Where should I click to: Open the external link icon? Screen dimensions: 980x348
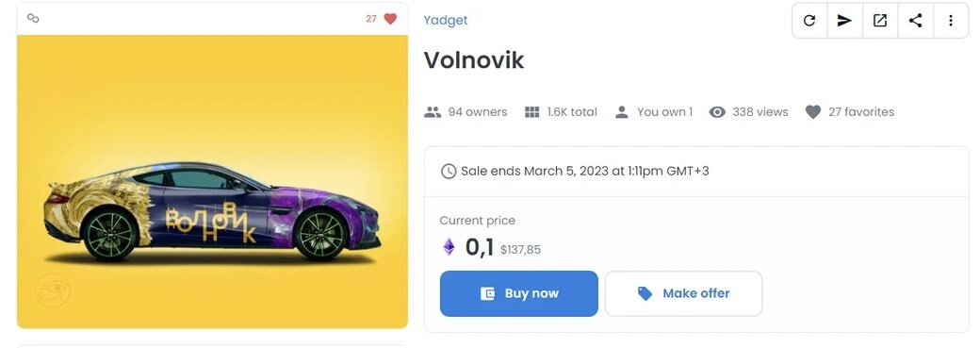coord(880,21)
